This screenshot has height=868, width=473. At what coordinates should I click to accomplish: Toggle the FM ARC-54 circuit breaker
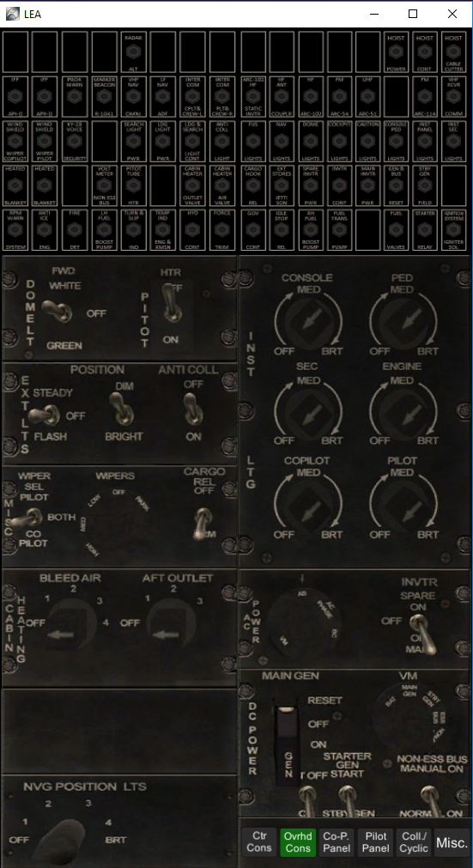tap(338, 97)
